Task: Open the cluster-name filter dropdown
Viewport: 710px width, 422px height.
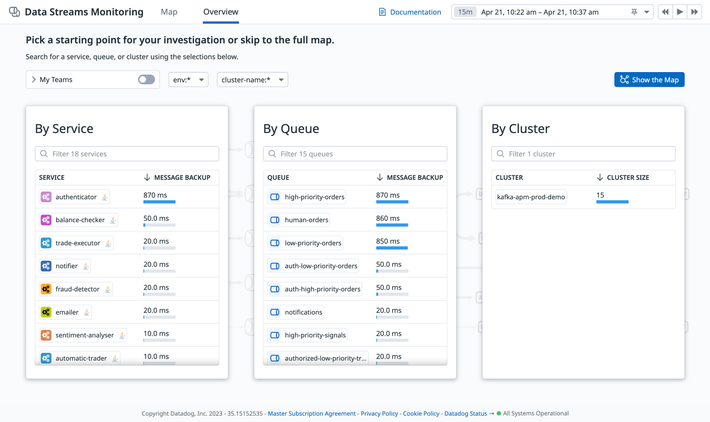Action: pyautogui.click(x=252, y=79)
